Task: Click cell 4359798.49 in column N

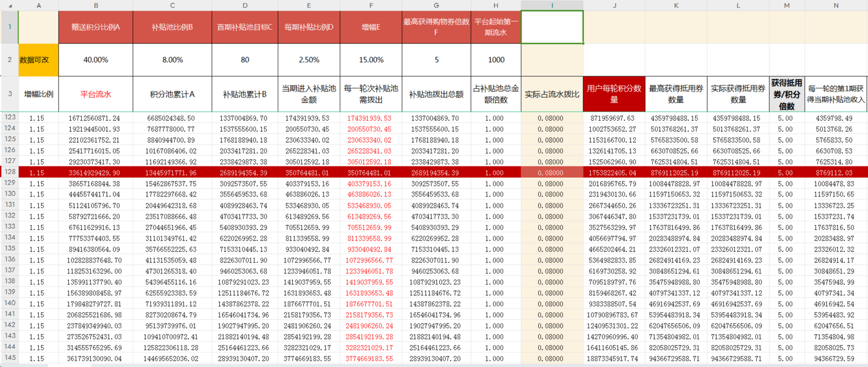Action: click(x=836, y=117)
